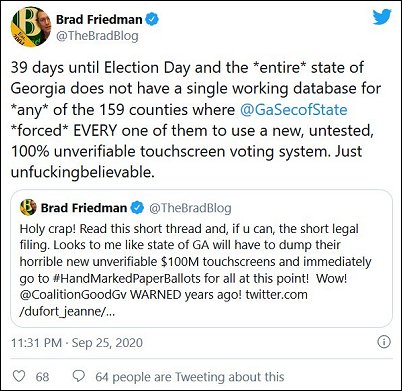Open the @GaSecofState mention link
402x391 pixels.
294,110
